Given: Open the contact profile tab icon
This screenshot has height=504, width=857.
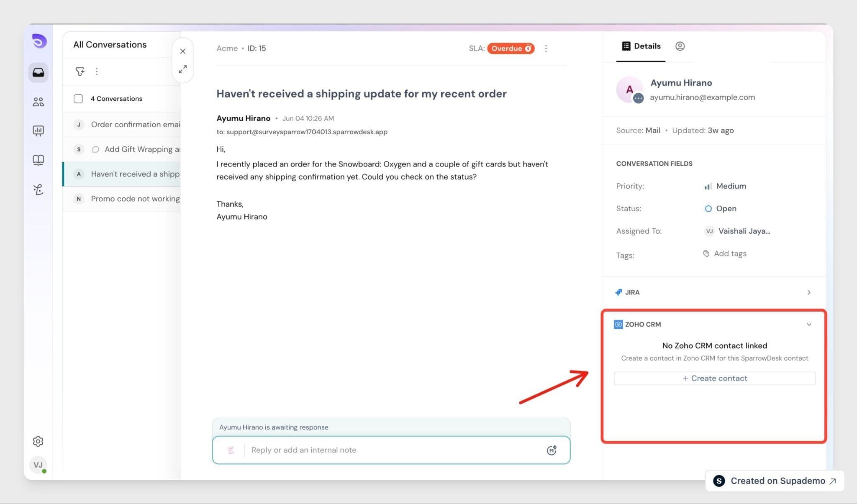Looking at the screenshot, I should [680, 46].
